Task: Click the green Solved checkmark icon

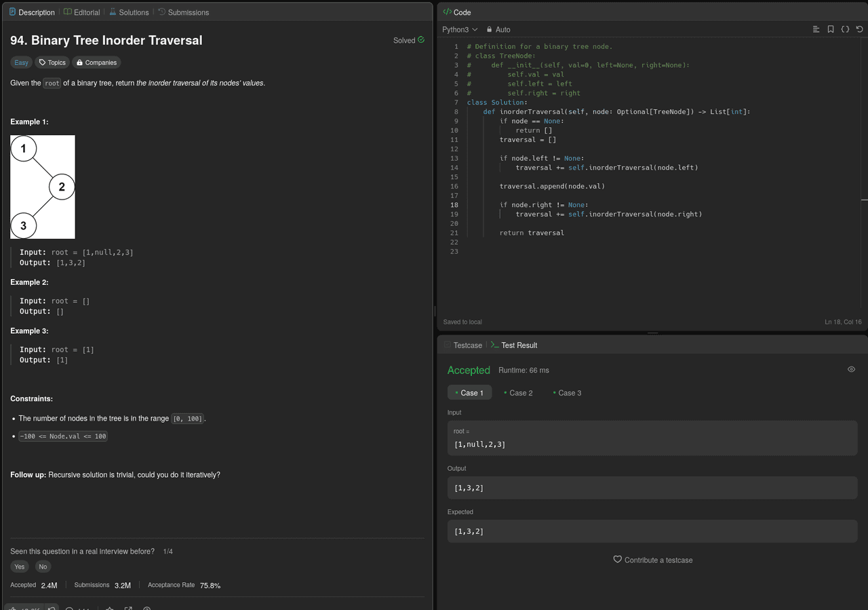Action: coord(421,40)
